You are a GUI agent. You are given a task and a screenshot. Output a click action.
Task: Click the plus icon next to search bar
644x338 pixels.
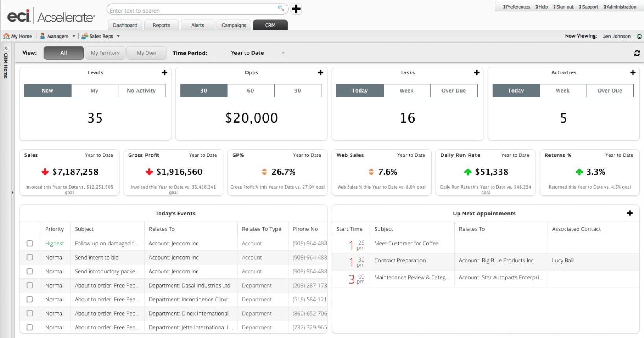tap(296, 9)
